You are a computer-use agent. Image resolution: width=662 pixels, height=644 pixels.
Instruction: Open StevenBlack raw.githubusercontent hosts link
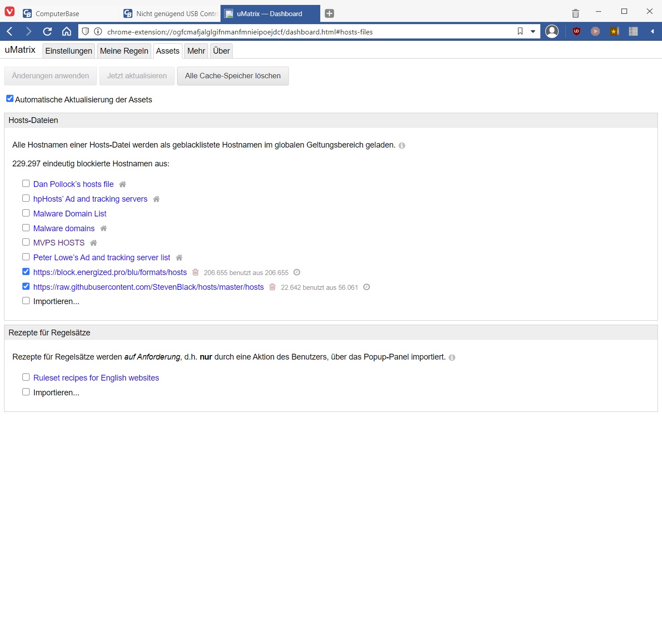click(x=149, y=287)
